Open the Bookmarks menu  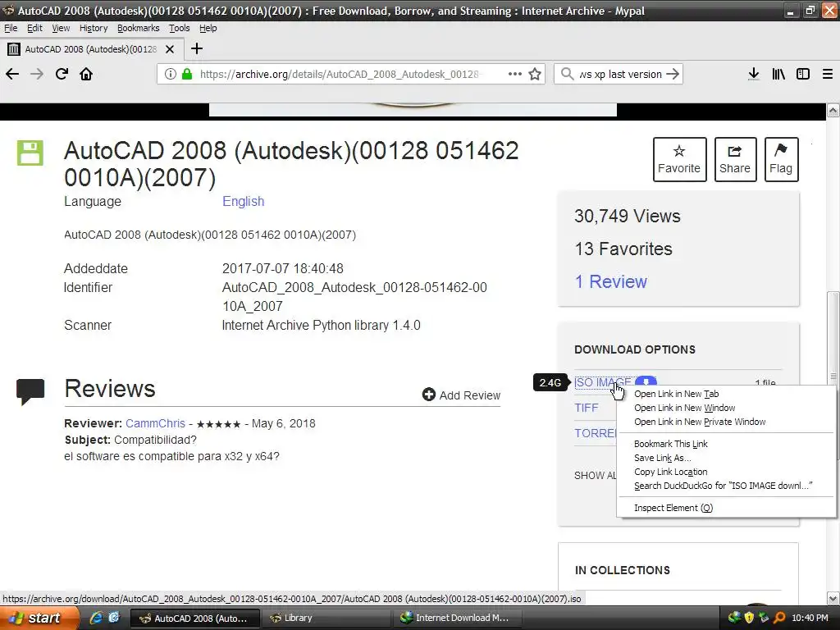138,28
